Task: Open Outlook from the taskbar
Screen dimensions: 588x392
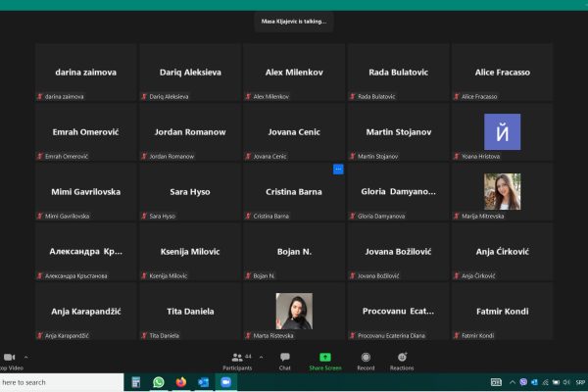Action: click(x=203, y=382)
